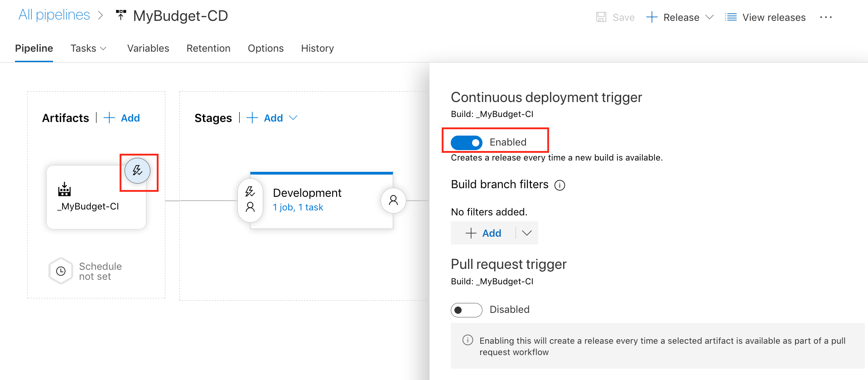The width and height of the screenshot is (868, 380).
Task: Open the Retention tab
Action: 208,49
